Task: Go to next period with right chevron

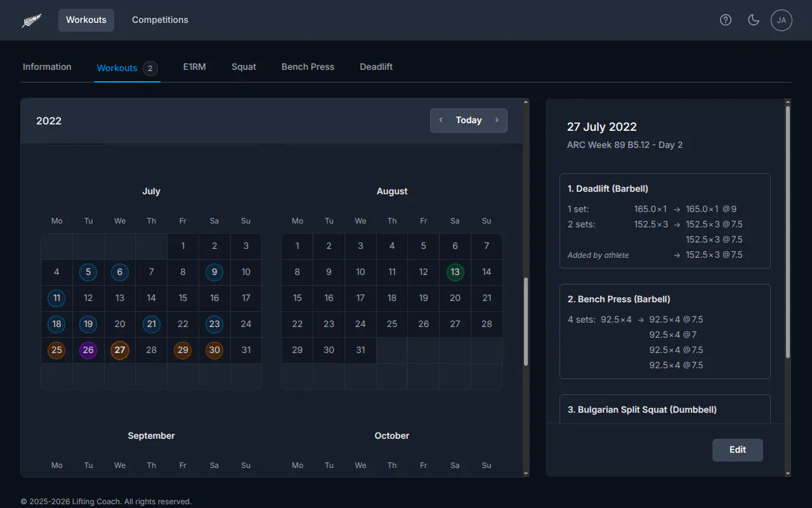Action: [x=497, y=120]
